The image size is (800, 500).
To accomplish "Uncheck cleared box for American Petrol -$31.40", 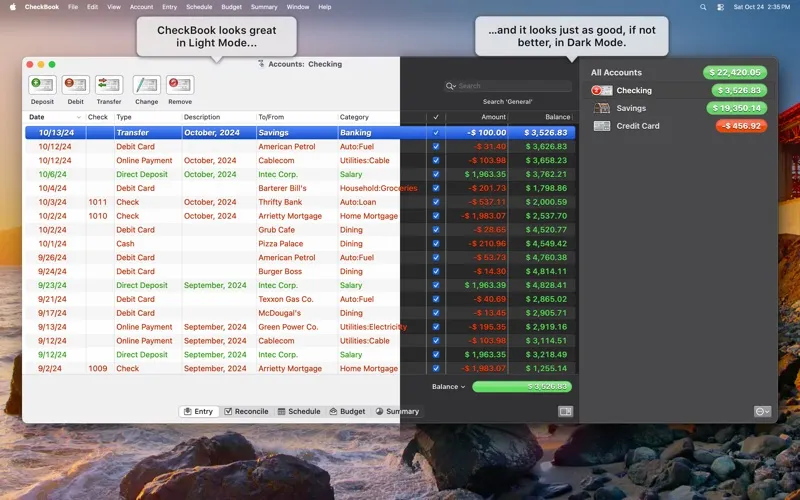I will click(436, 146).
